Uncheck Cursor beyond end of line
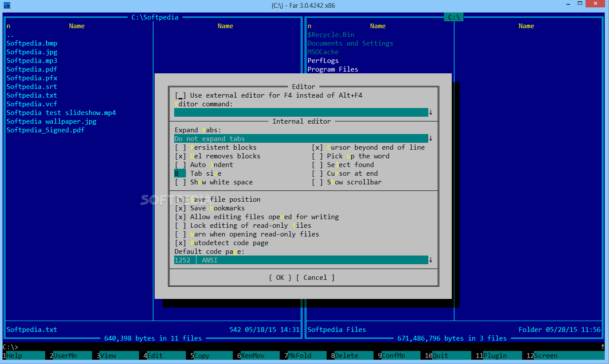609x364 pixels. 318,148
